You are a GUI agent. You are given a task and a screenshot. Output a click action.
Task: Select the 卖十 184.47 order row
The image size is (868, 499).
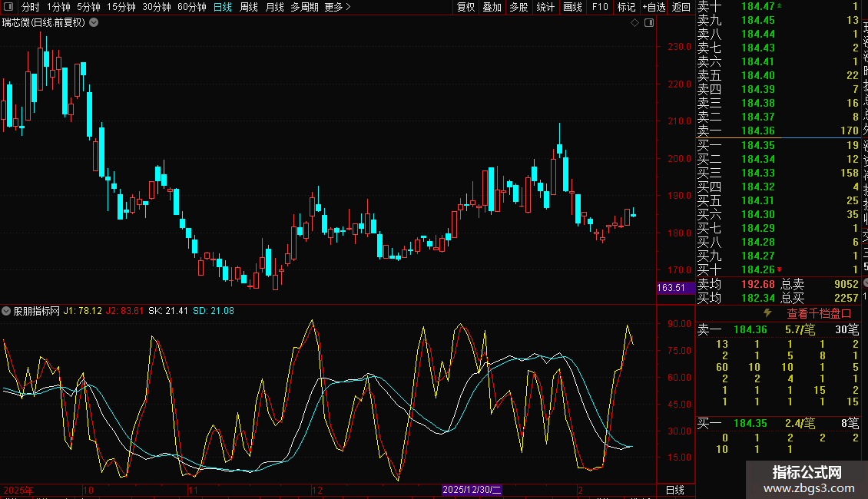(x=778, y=6)
